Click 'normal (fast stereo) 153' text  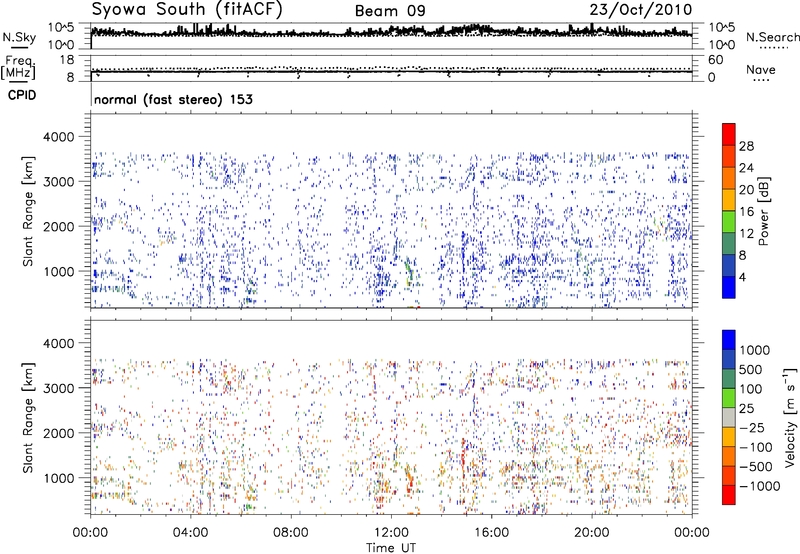pyautogui.click(x=173, y=99)
